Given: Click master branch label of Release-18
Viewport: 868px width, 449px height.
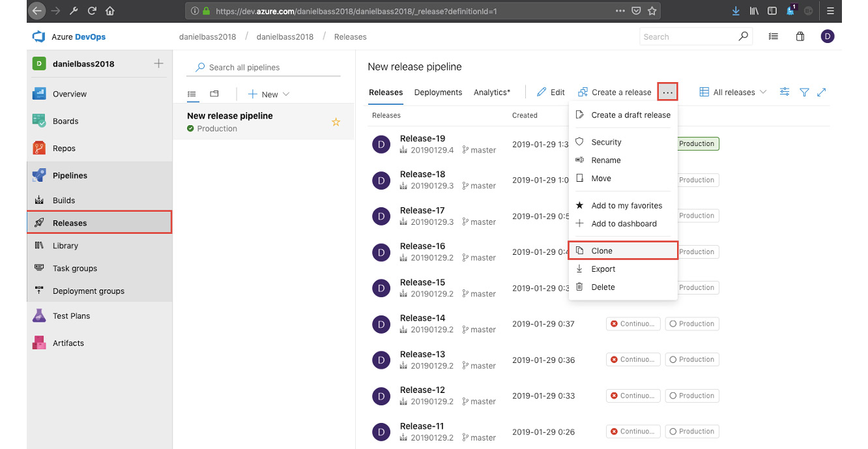Looking at the screenshot, I should [x=479, y=186].
